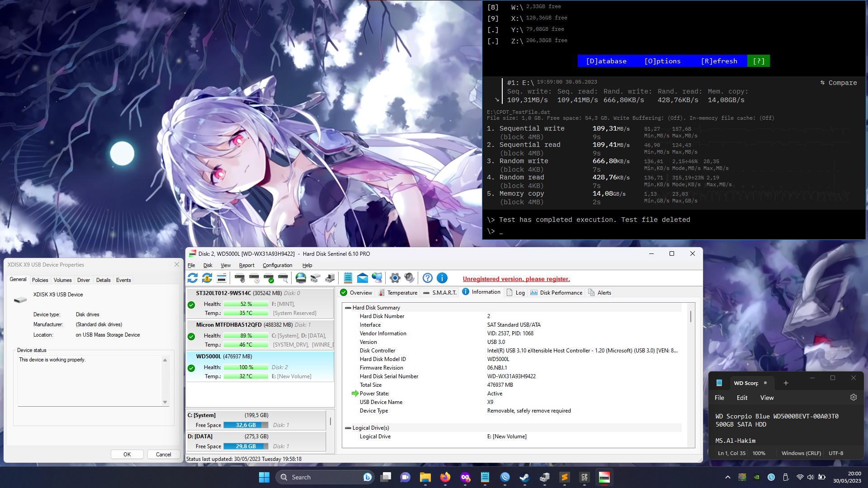Click Cancel in XDISK Device Properties

[x=164, y=455]
